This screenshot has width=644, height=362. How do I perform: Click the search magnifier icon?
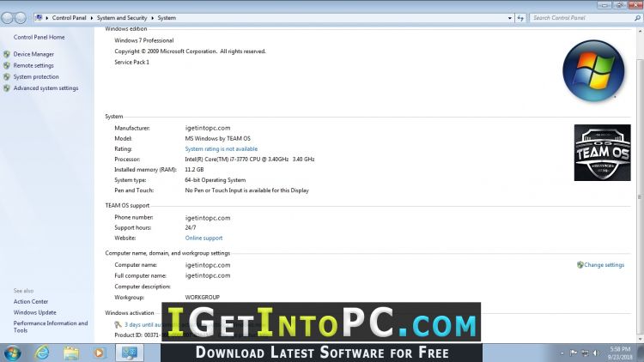[637, 18]
